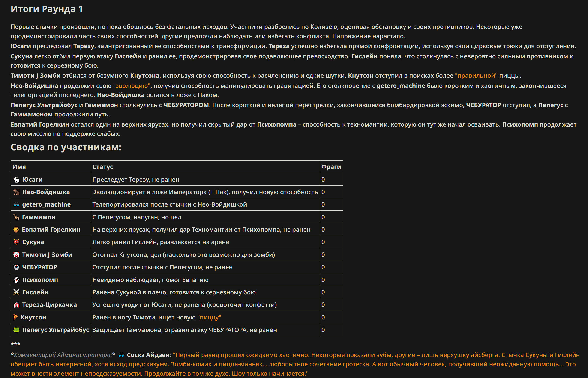Click the status "Преследует Терезу, не ранен"

[136, 180]
